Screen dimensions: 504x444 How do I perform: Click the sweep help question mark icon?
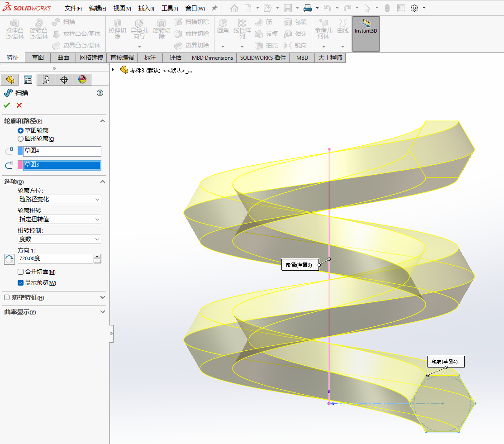(x=100, y=93)
